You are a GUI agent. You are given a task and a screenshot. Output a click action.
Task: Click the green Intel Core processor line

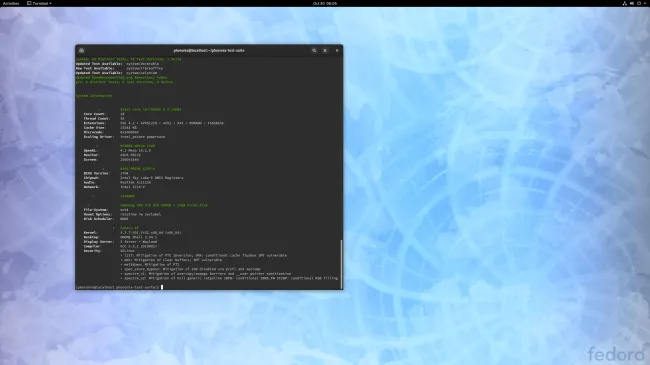pos(151,110)
